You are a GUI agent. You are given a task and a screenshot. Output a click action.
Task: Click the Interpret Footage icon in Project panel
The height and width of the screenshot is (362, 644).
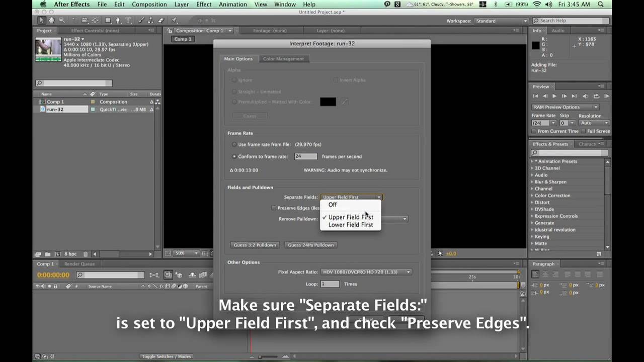point(37,254)
